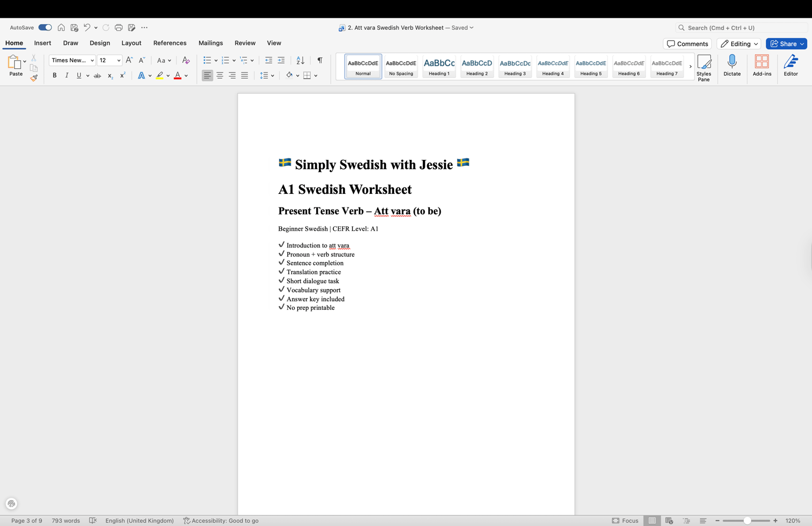Apply strikethrough formatting
This screenshot has width=812, height=526.
(97, 76)
